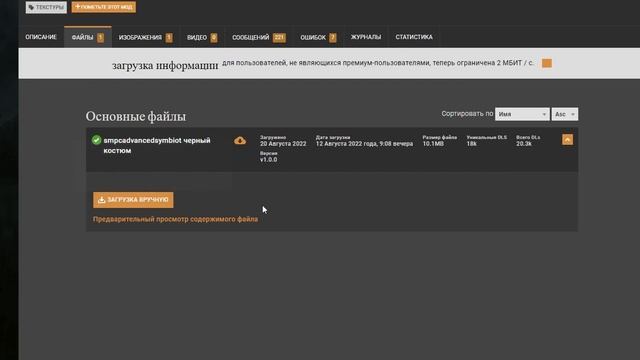Viewport: 640px width, 360px height.
Task: Click the ЗАГРУЗКА ВРУЧНУЮ button
Action: 133,200
